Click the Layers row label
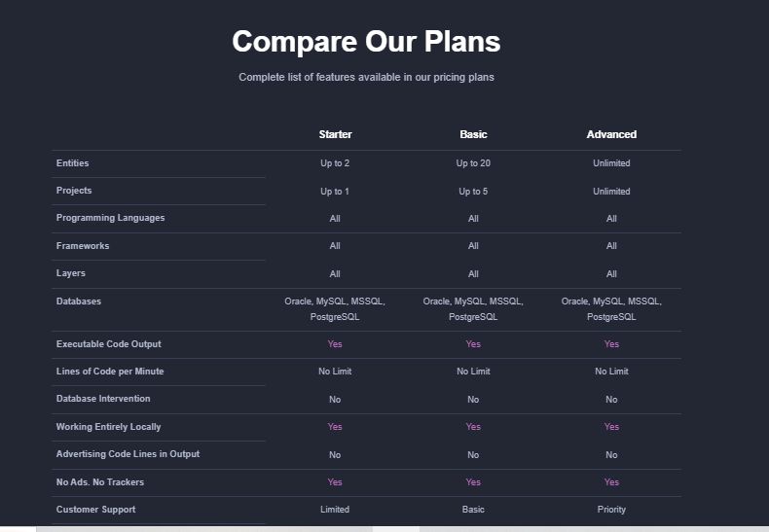Screen dimensions: 769x532 [x=71, y=273]
